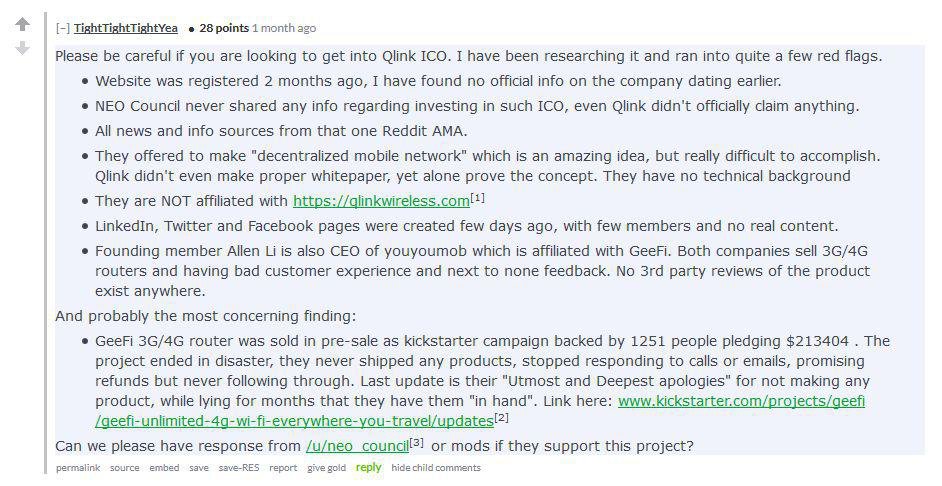This screenshot has width=942, height=486.
Task: Click the [2] footnote marker
Action: [501, 418]
